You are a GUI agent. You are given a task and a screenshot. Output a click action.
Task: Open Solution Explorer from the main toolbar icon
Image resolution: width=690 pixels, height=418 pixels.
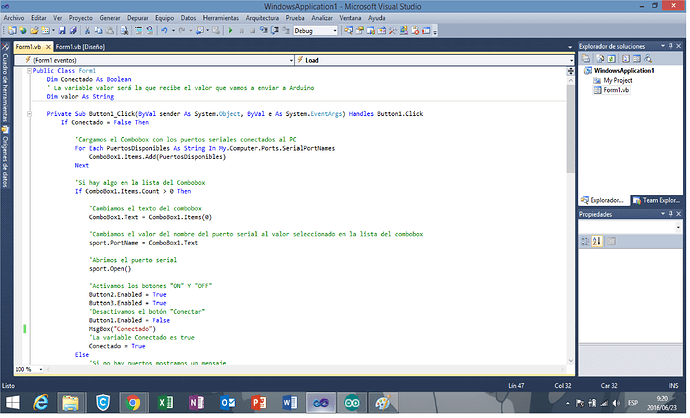(349, 31)
